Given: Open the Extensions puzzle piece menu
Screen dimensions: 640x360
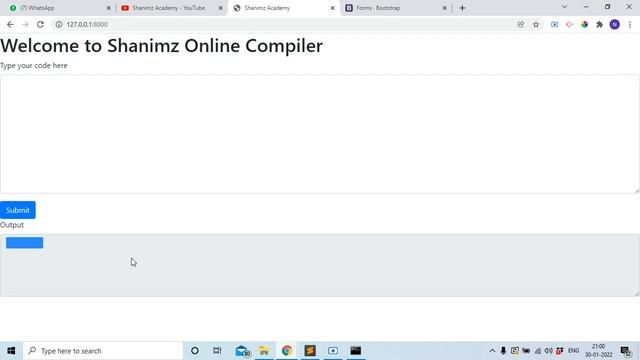Looking at the screenshot, I should (x=599, y=24).
